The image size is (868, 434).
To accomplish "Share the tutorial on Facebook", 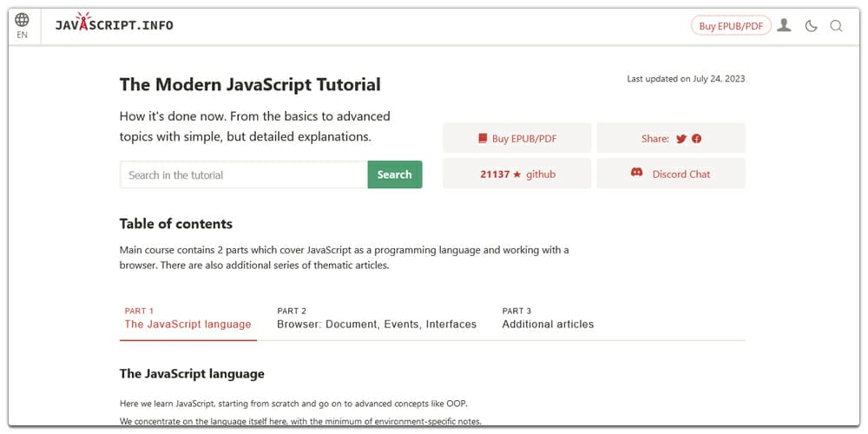I will [x=696, y=139].
